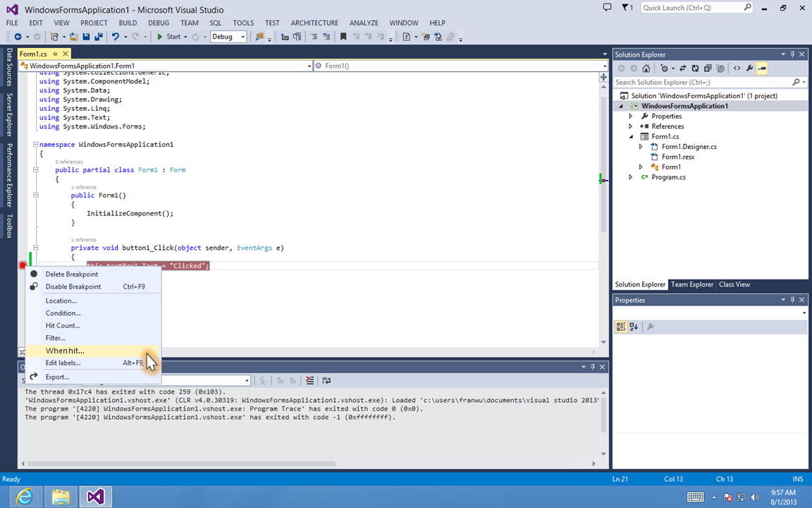The image size is (812, 508).
Task: Switch to the Class View tab
Action: pyautogui.click(x=734, y=284)
